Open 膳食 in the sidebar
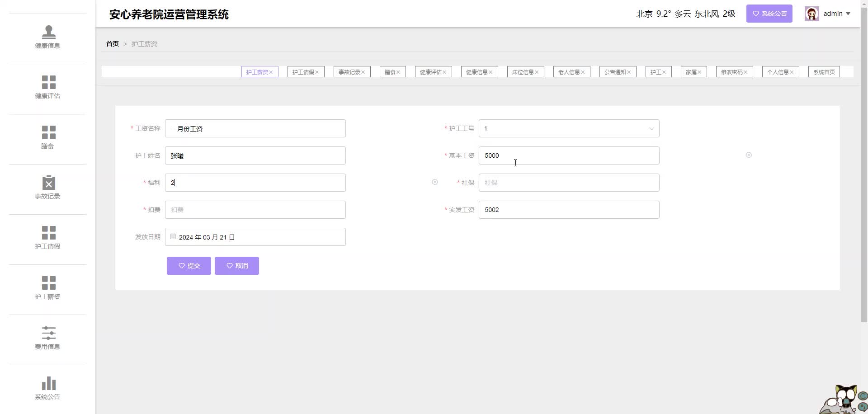868x414 pixels. click(x=47, y=137)
